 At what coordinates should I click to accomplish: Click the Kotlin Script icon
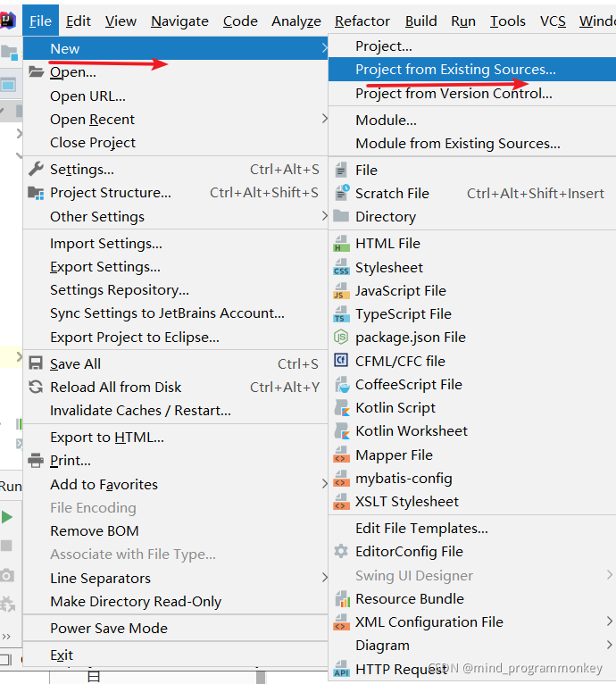click(x=342, y=407)
